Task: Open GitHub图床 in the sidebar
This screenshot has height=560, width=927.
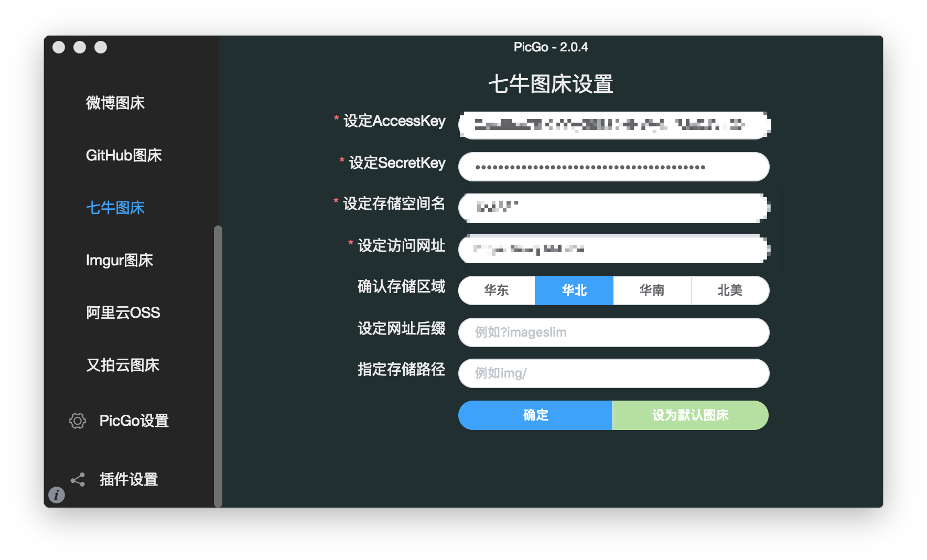Action: tap(124, 155)
